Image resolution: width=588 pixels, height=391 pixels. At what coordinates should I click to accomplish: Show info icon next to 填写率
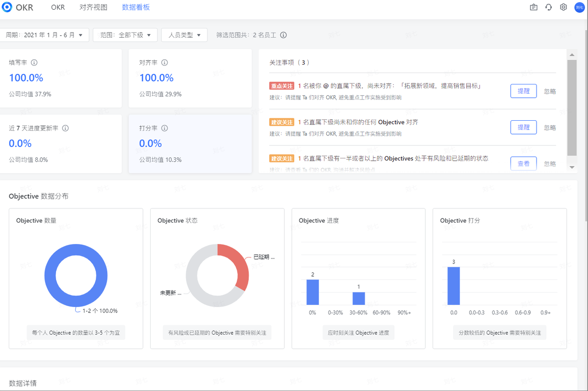[34, 62]
